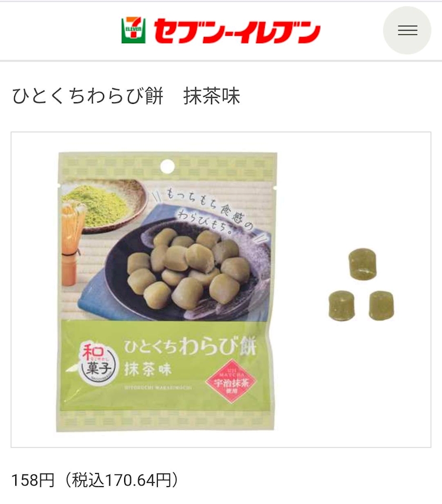This screenshot has width=442, height=504.
Task: Select the tax-included 170.64円 text
Action: (122, 480)
